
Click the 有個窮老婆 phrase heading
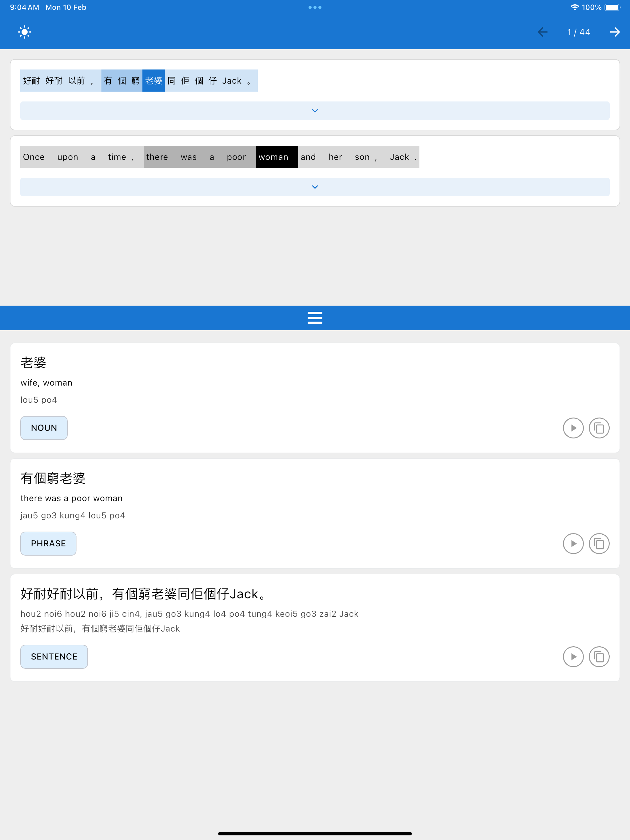pyautogui.click(x=53, y=478)
